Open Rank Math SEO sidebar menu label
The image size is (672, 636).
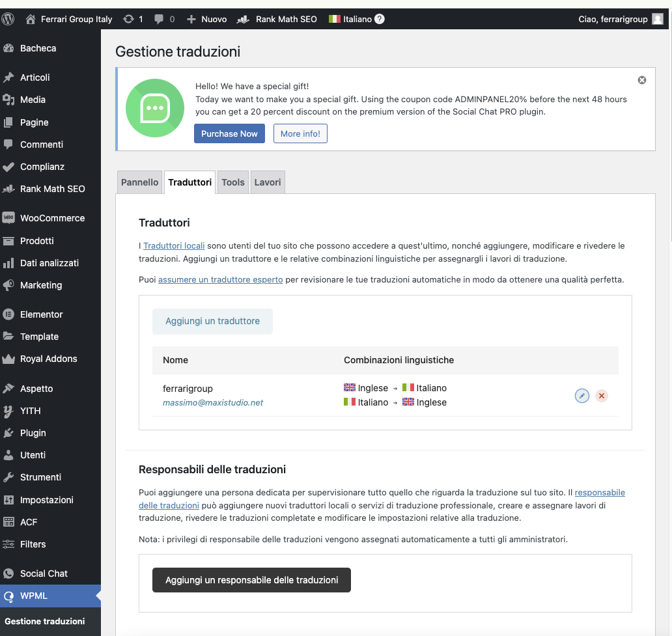coord(52,189)
